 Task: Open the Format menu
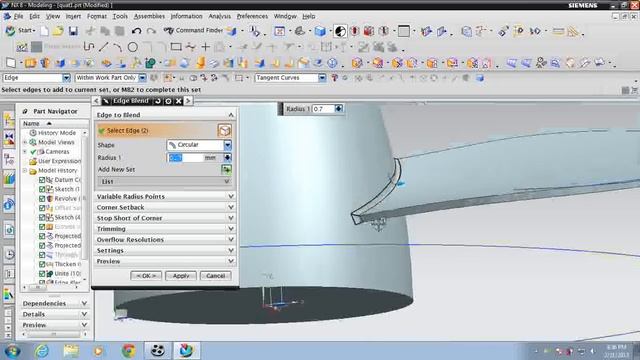click(97, 16)
